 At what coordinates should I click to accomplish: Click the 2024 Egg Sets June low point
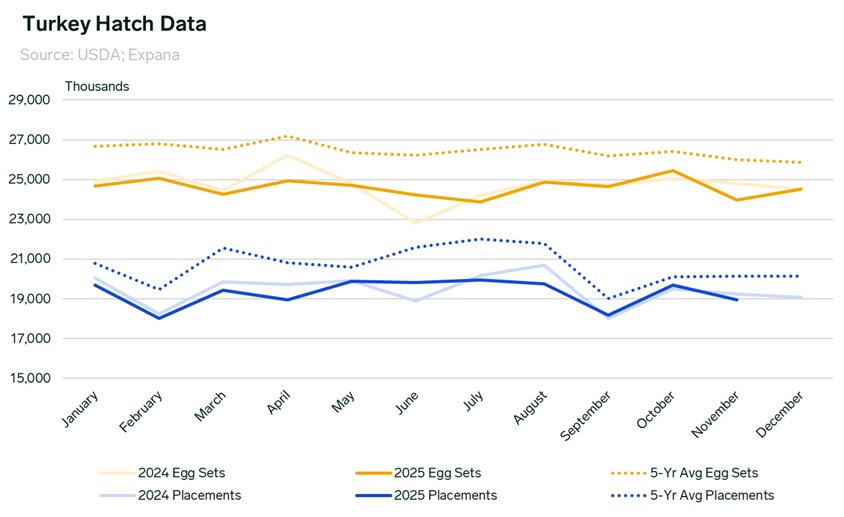[416, 222]
